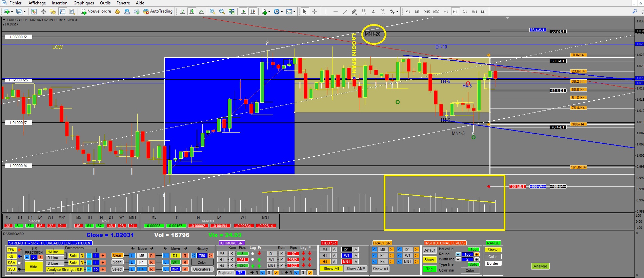The height and width of the screenshot is (278, 644).
Task: Click the History value field showing 760
Action: [x=202, y=256]
